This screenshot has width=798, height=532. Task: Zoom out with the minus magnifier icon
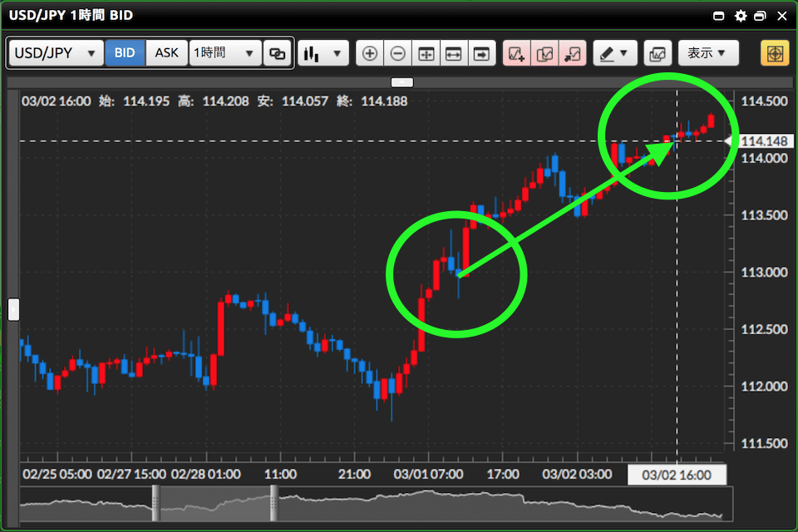click(x=397, y=53)
